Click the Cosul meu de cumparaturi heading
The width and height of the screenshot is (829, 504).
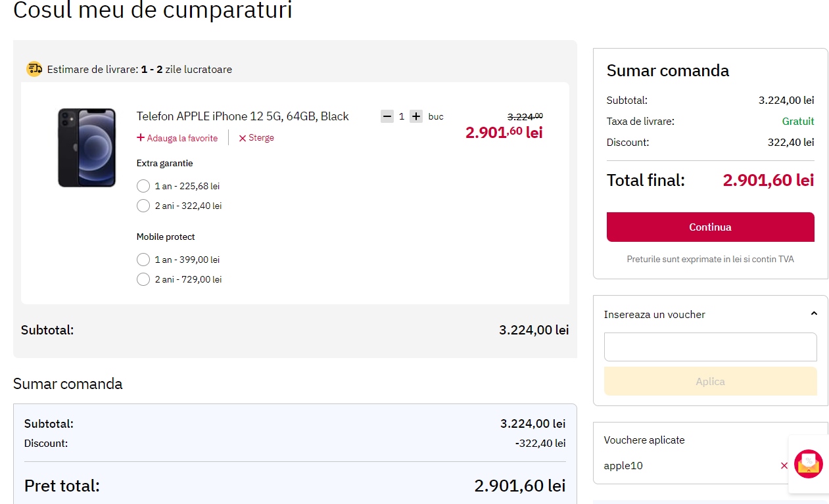pos(153,10)
